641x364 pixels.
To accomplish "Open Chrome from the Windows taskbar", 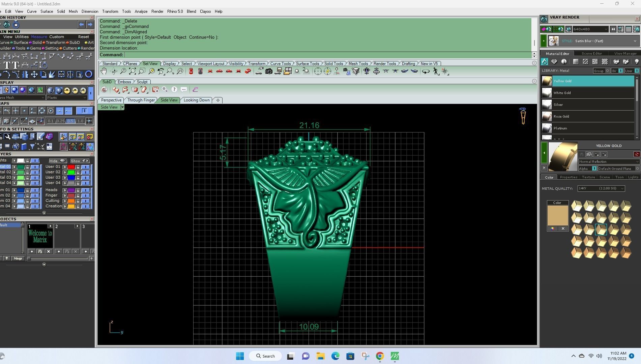I will coord(380,356).
